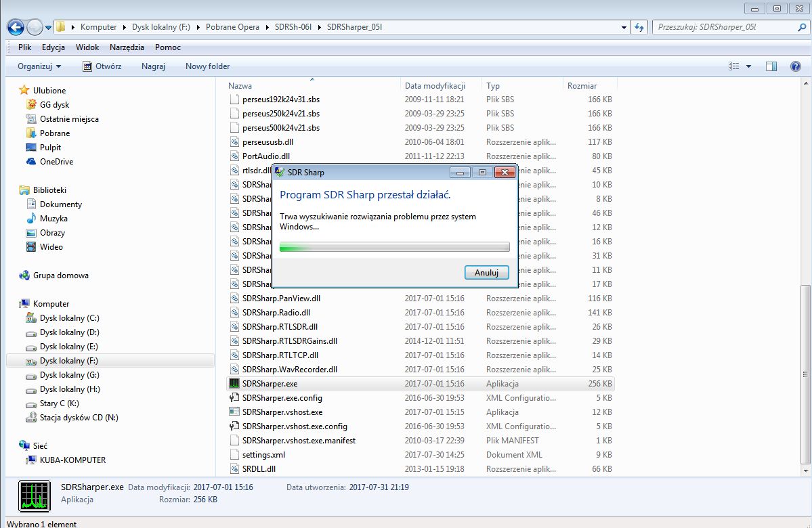
Task: Select PortAudio.dll file
Action: [421, 156]
